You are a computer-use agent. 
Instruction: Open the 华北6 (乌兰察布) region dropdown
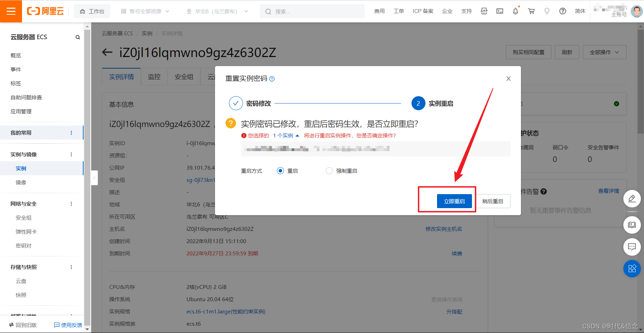217,11
